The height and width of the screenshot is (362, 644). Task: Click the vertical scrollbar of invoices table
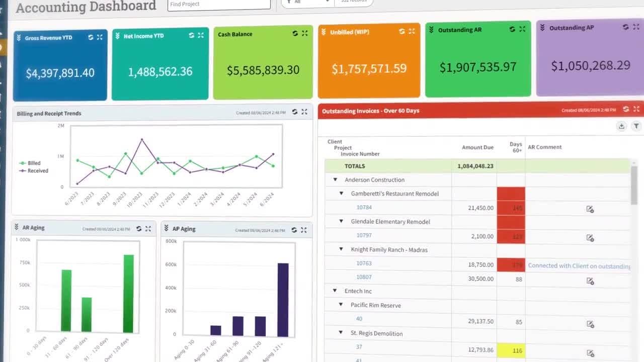[x=634, y=185]
